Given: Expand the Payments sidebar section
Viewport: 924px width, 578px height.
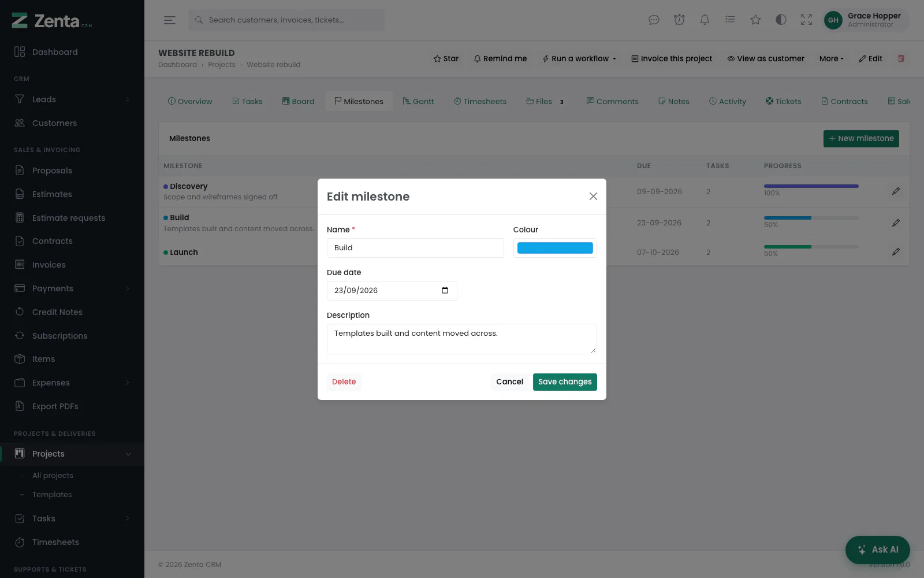Looking at the screenshot, I should [72, 288].
